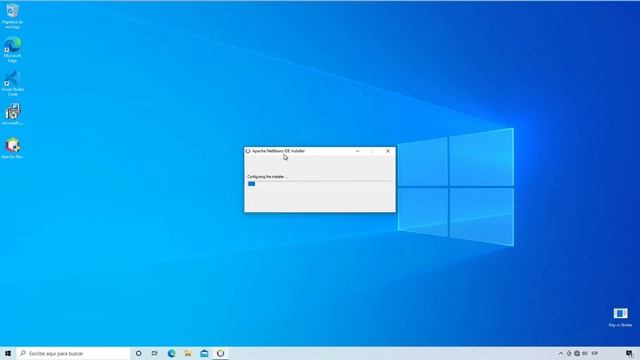Launch Edge from the taskbar
Screen dimensions: 640x360
pyautogui.click(x=171, y=353)
